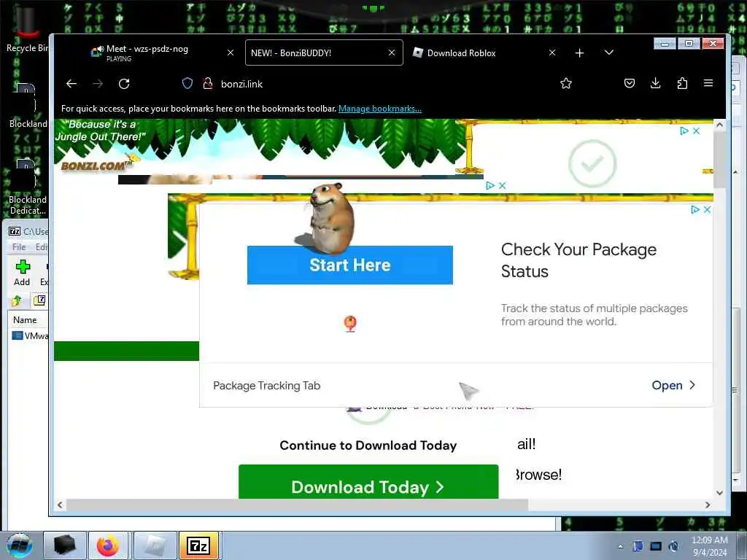Click the Check Your Package Status headline

click(578, 260)
